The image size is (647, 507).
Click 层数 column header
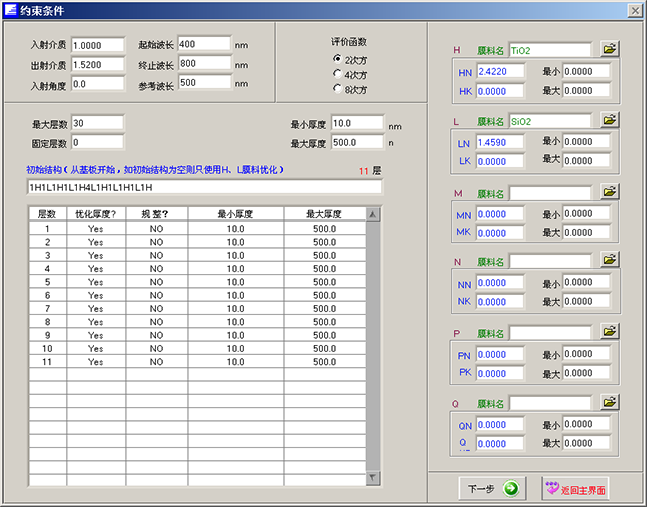click(47, 214)
